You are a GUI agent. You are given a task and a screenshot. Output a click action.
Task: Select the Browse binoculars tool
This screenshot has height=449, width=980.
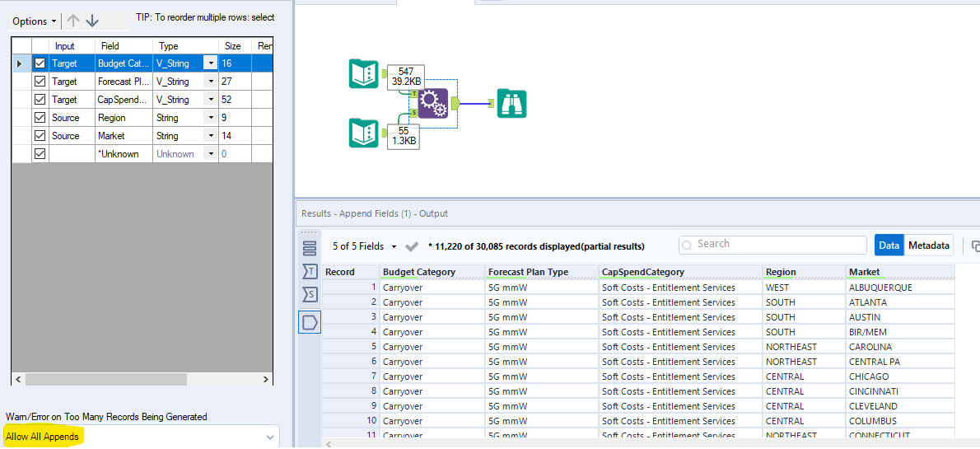tap(511, 104)
